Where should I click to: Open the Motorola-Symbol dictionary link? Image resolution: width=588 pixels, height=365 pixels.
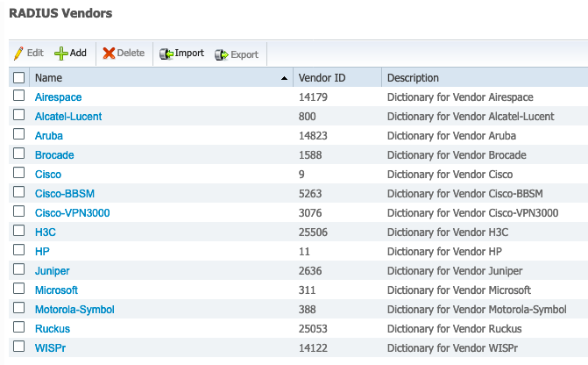[74, 310]
